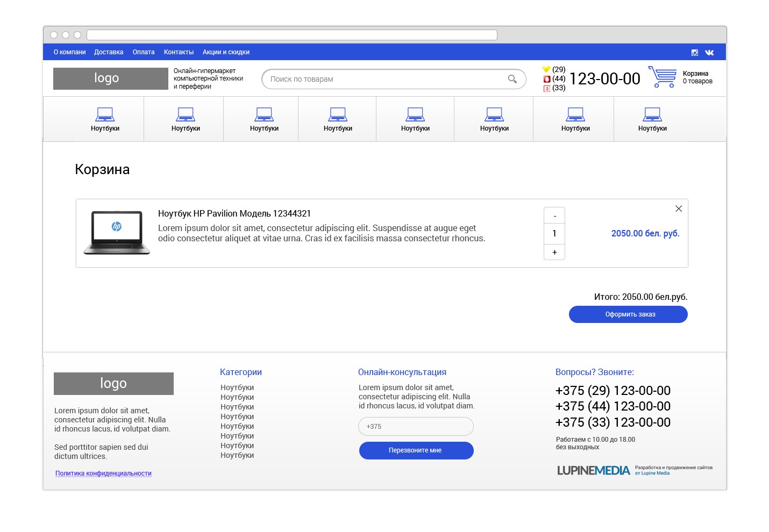The width and height of the screenshot is (769, 532).
Task: Click the shopping cart icon
Action: pyautogui.click(x=663, y=77)
